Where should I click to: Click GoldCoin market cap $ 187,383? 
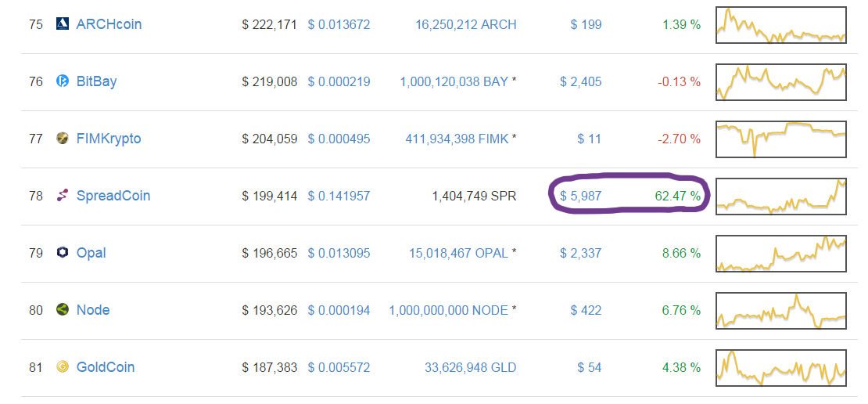point(270,367)
